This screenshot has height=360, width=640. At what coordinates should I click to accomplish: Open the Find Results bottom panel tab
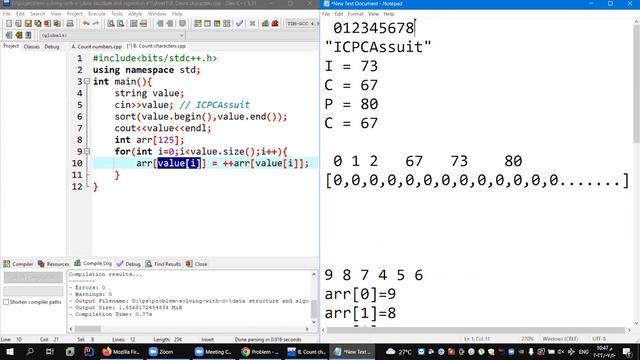click(163, 264)
